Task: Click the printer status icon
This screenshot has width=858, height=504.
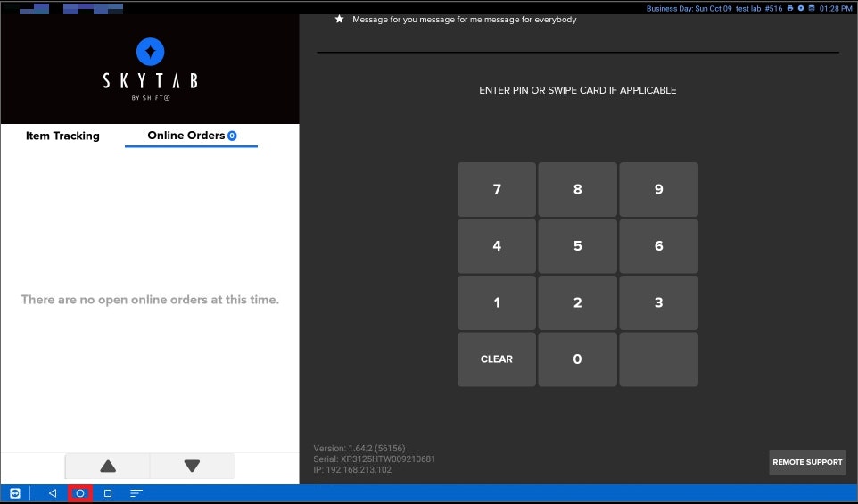Action: (790, 8)
